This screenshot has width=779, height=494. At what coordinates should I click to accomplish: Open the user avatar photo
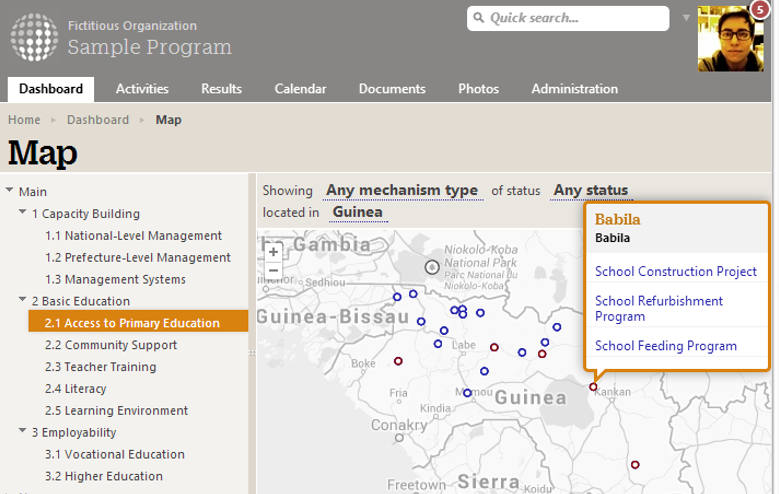730,39
